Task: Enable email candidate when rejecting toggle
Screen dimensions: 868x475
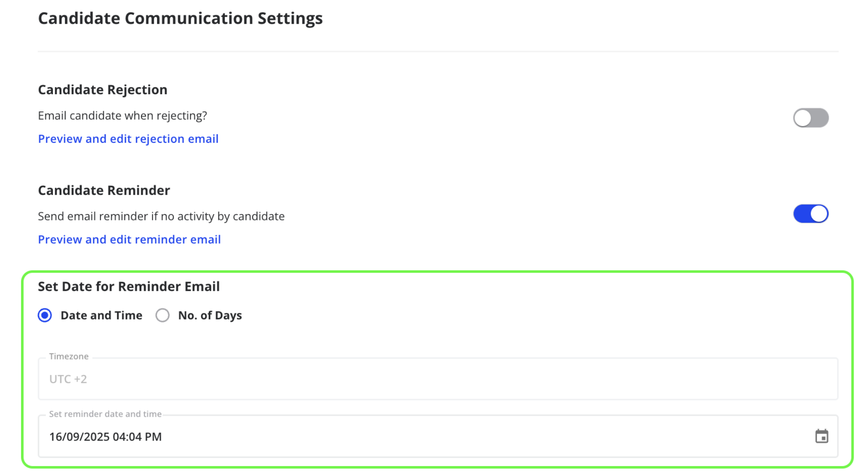Action: (x=811, y=118)
